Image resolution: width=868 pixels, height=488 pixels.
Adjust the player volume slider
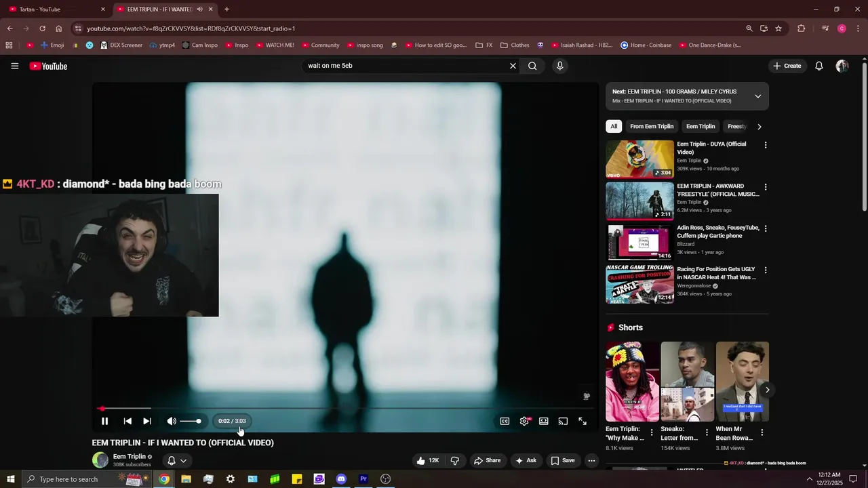point(191,421)
